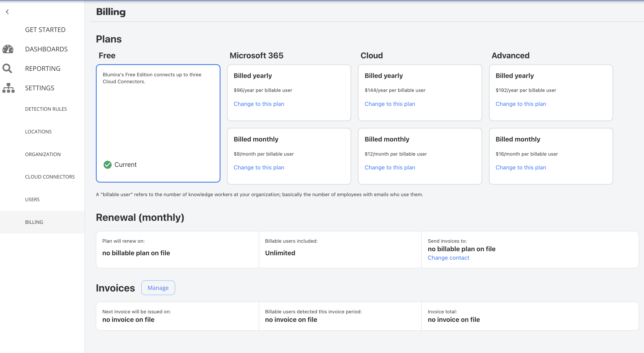Image resolution: width=644 pixels, height=353 pixels.
Task: Click the Change contact link
Action: (448, 258)
